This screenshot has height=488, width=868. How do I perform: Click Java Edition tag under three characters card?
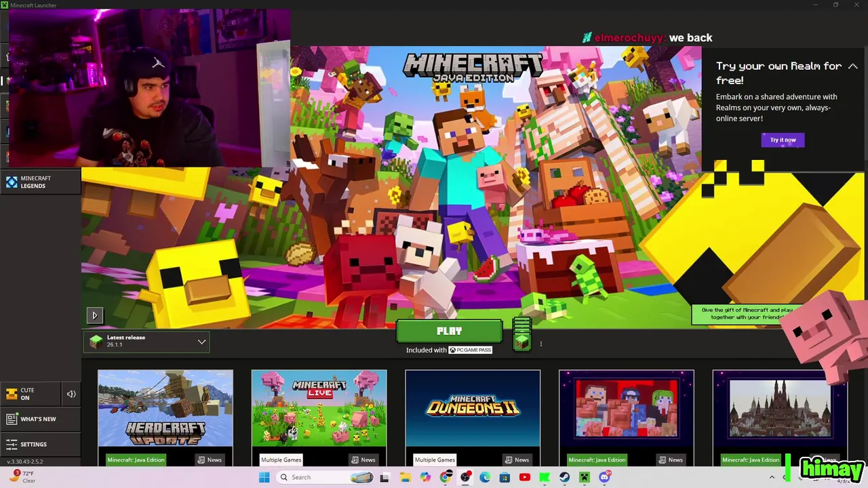pyautogui.click(x=597, y=460)
